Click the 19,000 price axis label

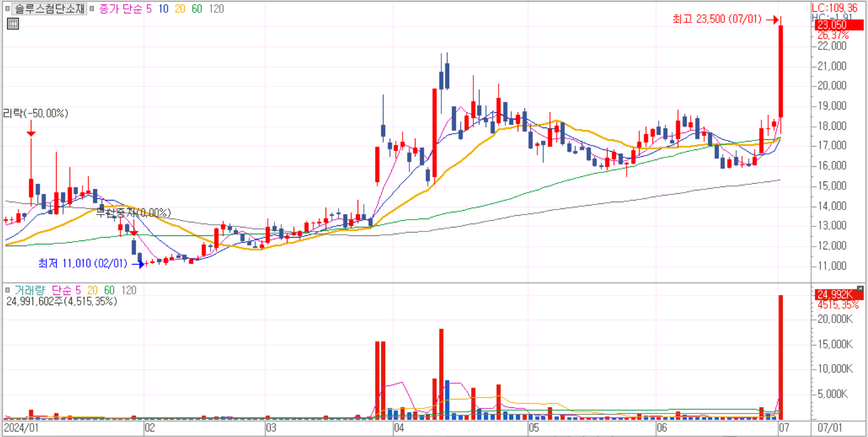[x=833, y=106]
